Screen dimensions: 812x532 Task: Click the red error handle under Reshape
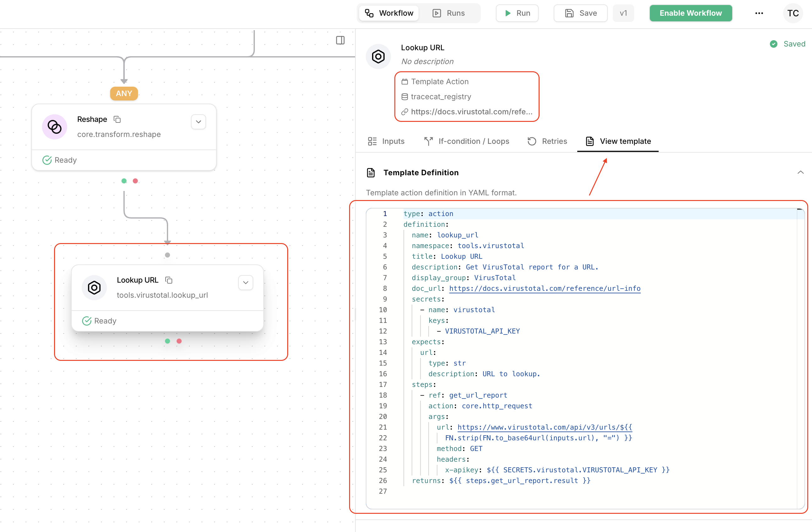(135, 181)
